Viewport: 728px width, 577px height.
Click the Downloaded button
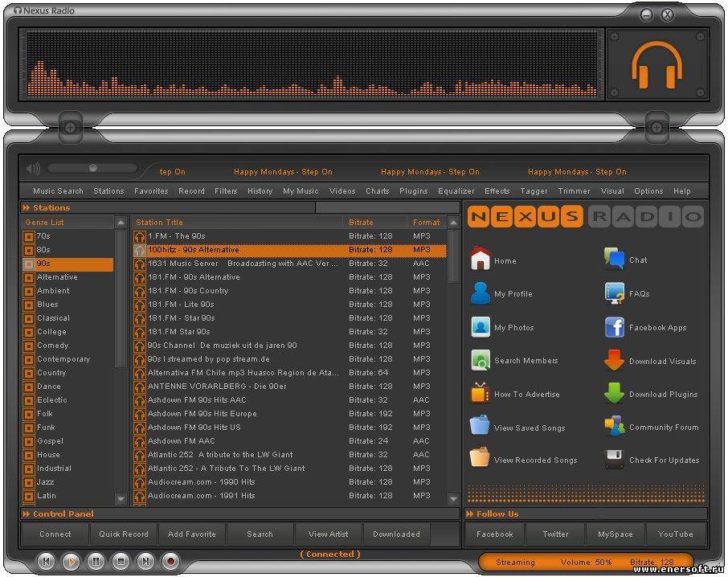coord(396,534)
